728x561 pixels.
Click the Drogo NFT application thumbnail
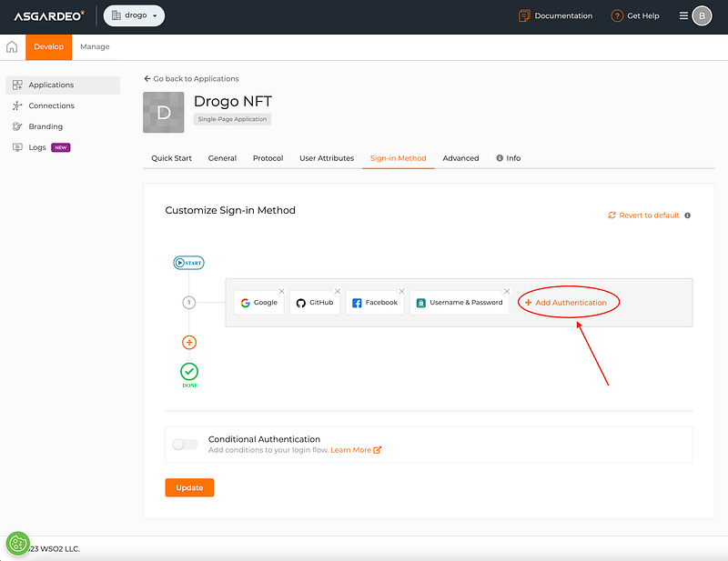tap(164, 113)
